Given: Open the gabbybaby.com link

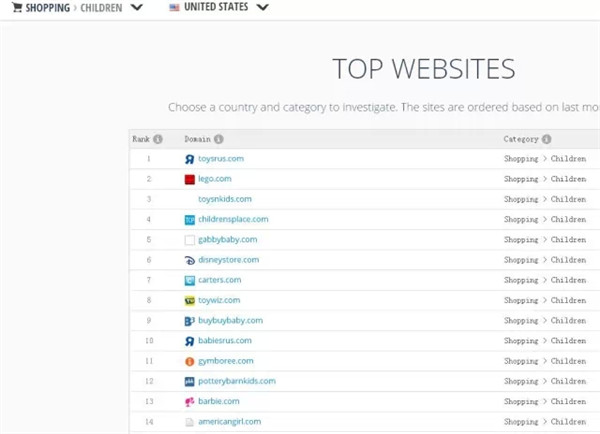Looking at the screenshot, I should (x=227, y=240).
